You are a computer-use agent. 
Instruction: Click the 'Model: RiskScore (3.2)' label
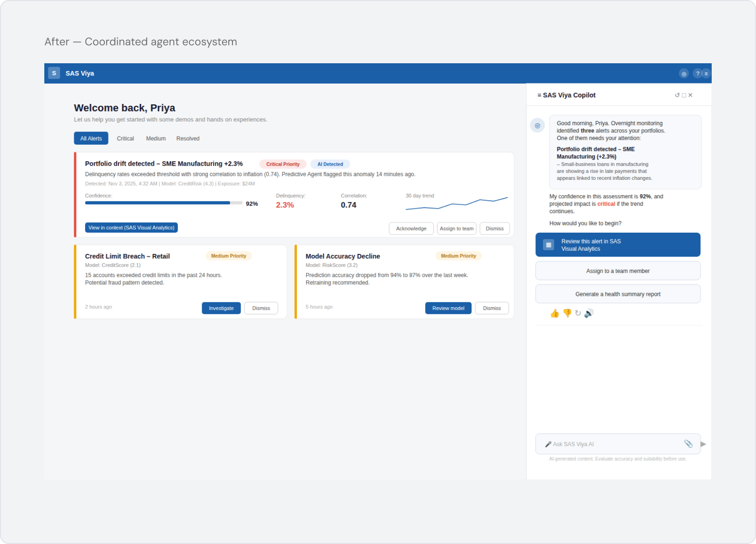point(331,265)
